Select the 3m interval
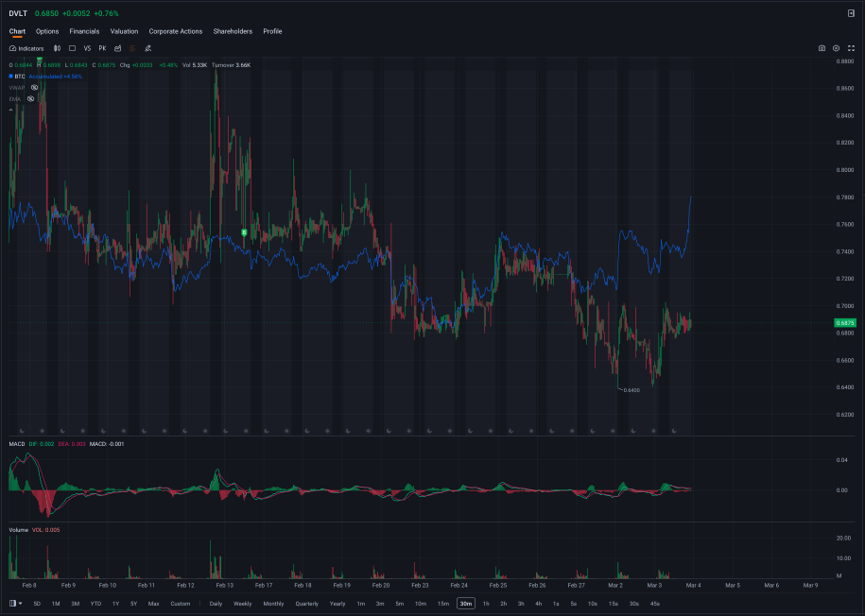Image resolution: width=865 pixels, height=616 pixels. click(379, 604)
